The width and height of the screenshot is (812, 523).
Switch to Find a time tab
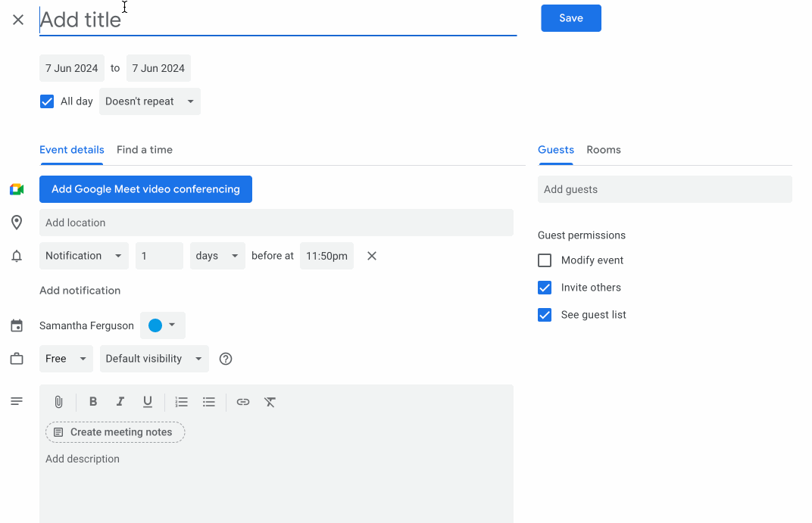point(145,150)
